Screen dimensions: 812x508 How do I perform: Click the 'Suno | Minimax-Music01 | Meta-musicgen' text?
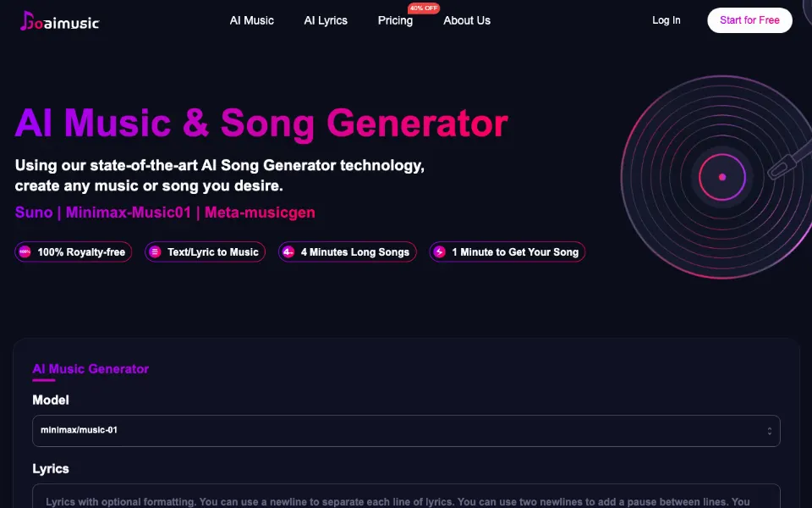(165, 213)
